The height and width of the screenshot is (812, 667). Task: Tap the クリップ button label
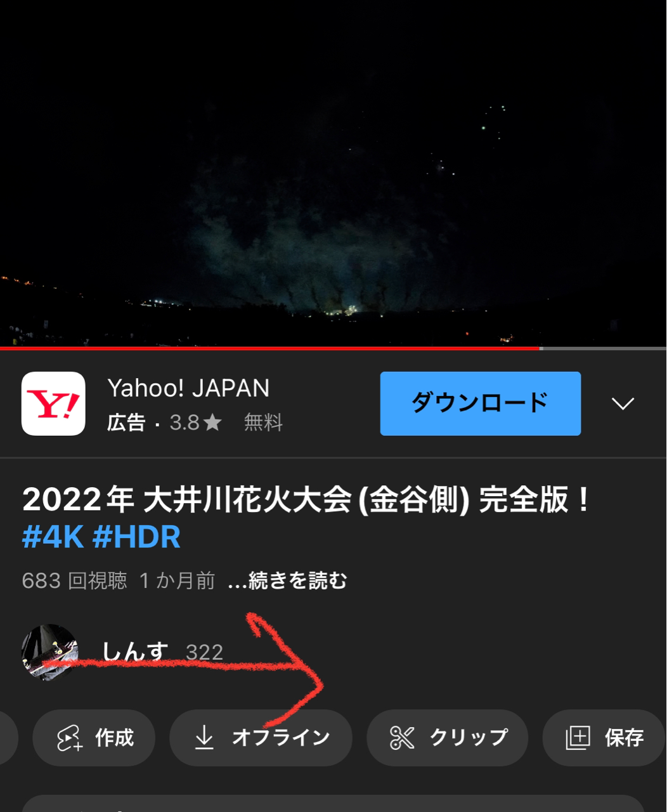469,738
